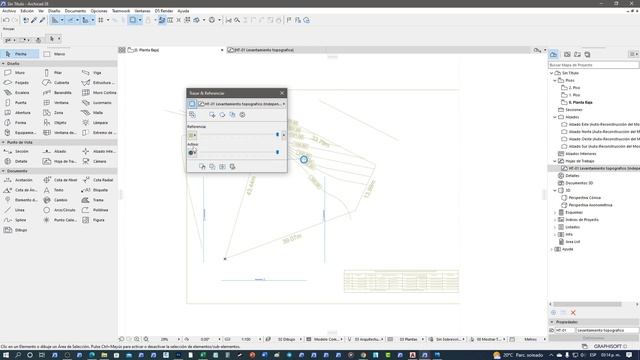This screenshot has height=360, width=640.
Task: Collapse the Hojas de Trabajo folder
Action: (x=555, y=161)
